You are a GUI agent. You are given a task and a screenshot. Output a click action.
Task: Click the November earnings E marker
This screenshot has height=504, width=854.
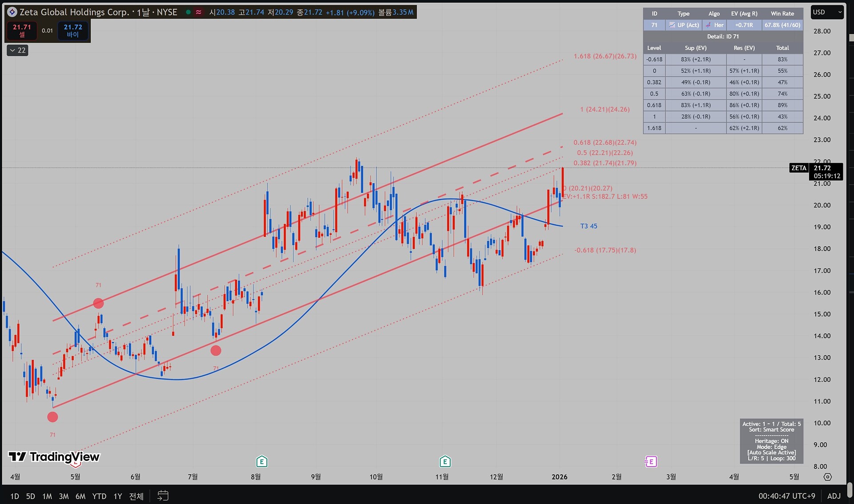(445, 462)
